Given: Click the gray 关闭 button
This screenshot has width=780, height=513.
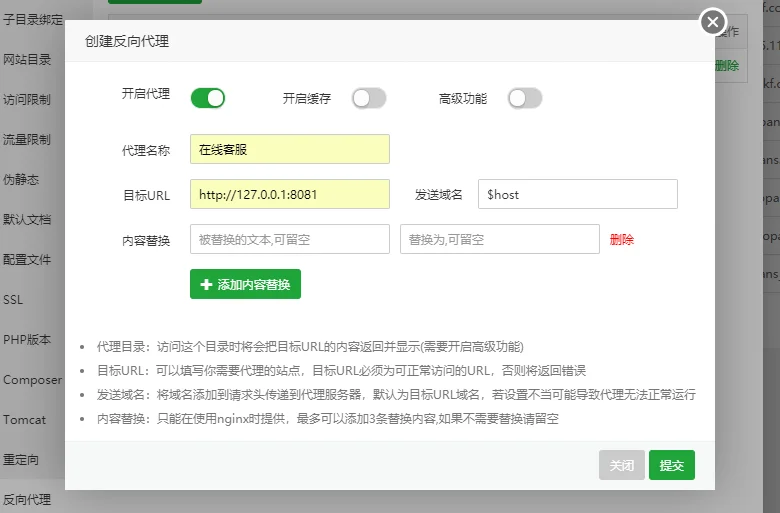Looking at the screenshot, I should [x=622, y=465].
